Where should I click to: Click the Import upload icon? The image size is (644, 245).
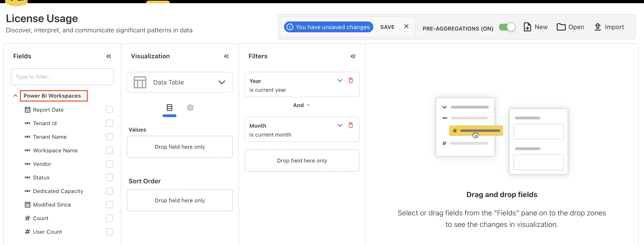(597, 27)
